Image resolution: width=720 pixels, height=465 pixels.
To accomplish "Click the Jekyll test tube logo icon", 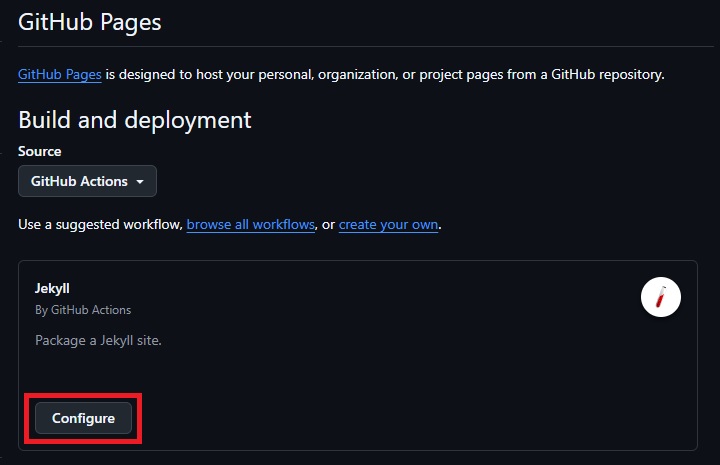I will tap(660, 297).
